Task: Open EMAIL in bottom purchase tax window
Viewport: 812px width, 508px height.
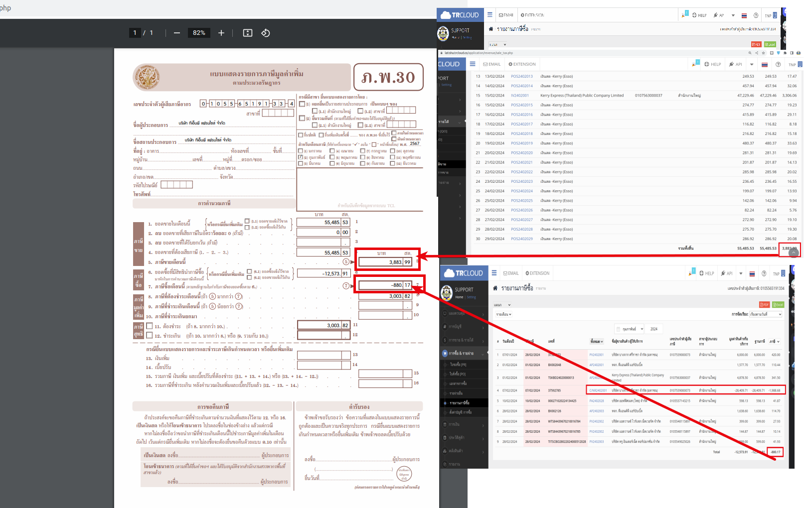Action: (511, 273)
